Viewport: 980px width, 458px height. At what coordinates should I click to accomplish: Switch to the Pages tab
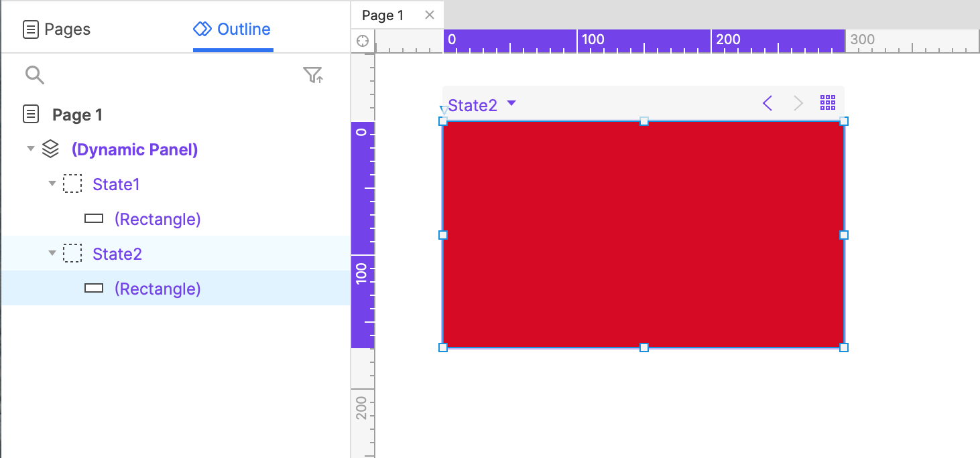(x=57, y=29)
